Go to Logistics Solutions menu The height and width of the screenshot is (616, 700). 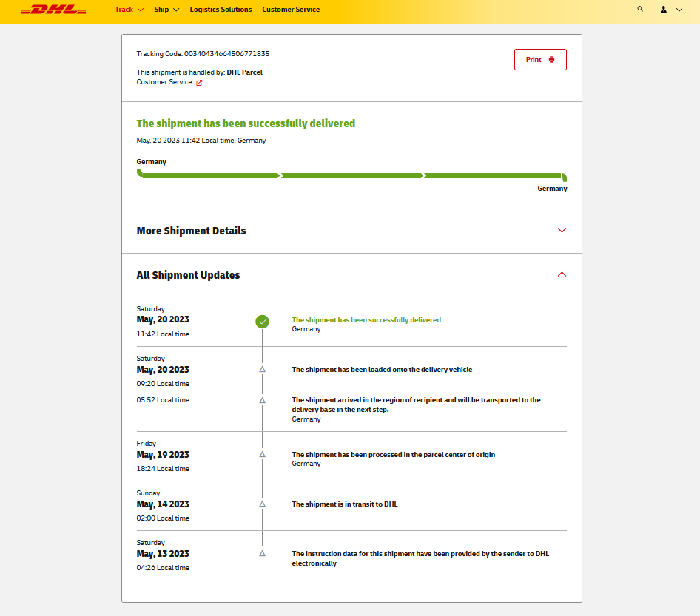tap(221, 10)
